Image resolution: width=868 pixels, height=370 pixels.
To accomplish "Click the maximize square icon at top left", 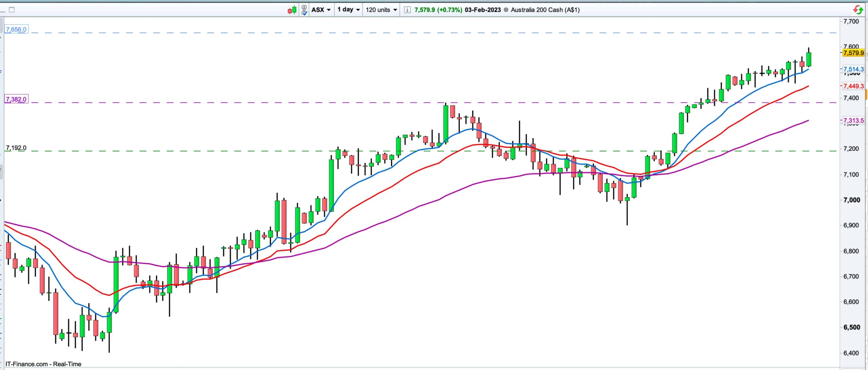I will point(12,10).
